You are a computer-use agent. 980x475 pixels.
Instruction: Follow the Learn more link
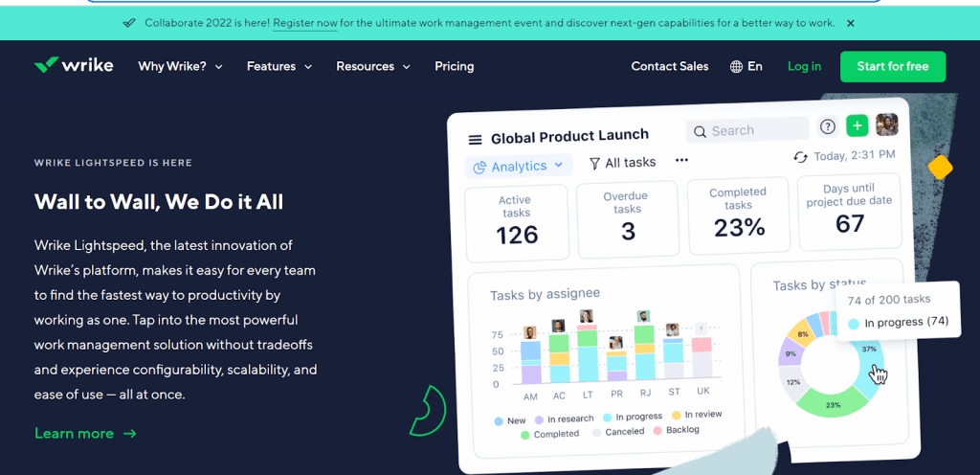tap(85, 433)
